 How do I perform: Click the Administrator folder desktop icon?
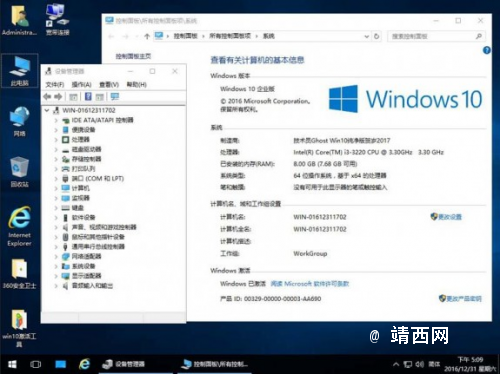[19, 19]
